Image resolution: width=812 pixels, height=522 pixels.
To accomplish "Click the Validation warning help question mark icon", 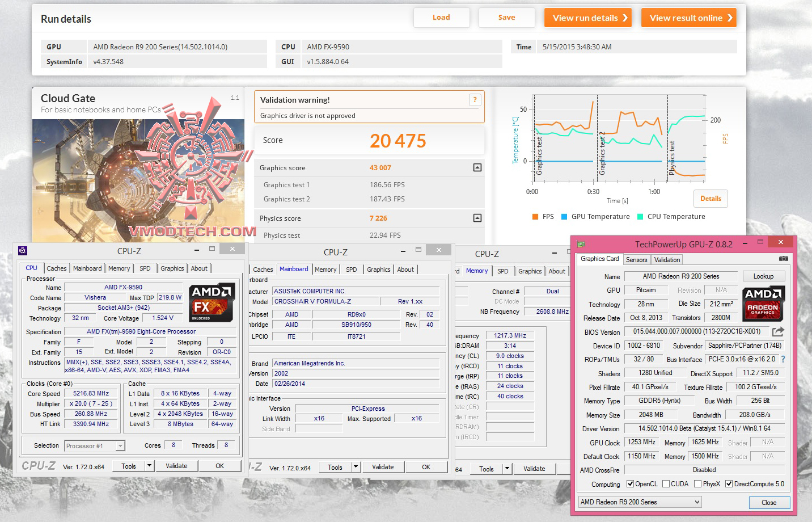I will [475, 100].
